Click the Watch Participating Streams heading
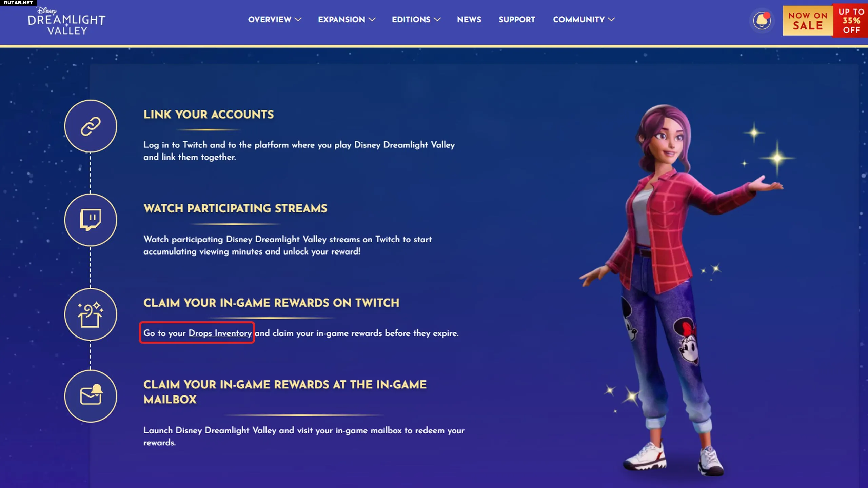The height and width of the screenshot is (488, 868). pos(235,208)
